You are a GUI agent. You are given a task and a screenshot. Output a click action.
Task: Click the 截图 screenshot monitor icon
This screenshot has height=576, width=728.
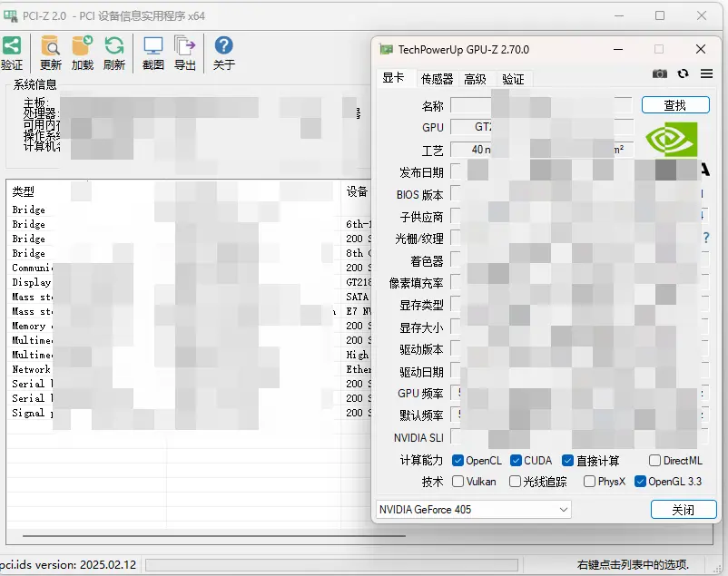[x=153, y=46]
